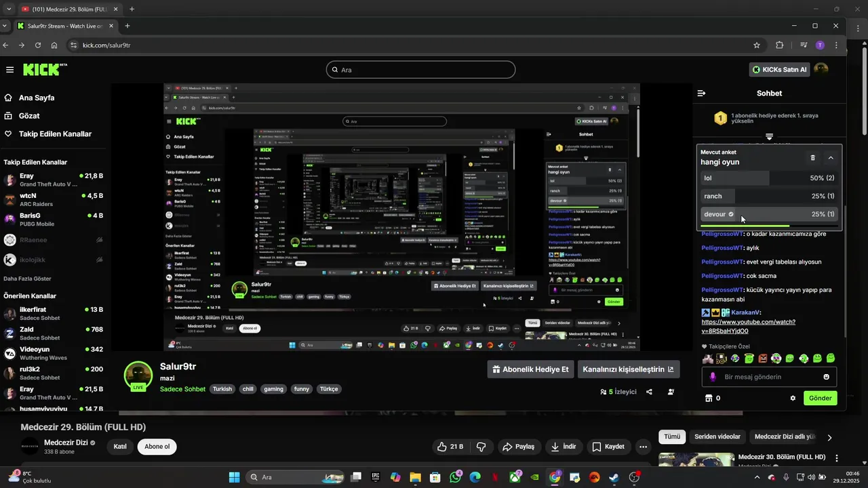The height and width of the screenshot is (488, 868).
Task: Open Netflix from the taskbar
Action: pos(495,477)
